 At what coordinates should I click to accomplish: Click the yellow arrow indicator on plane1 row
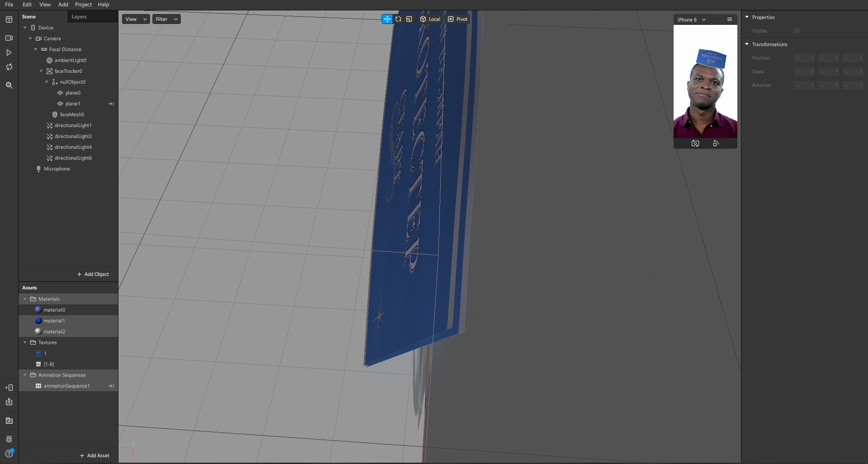click(x=111, y=104)
